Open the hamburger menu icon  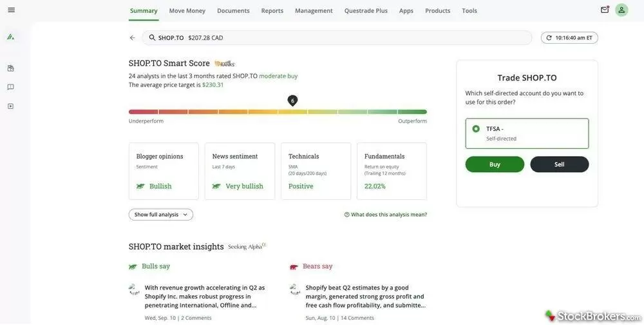[11, 10]
